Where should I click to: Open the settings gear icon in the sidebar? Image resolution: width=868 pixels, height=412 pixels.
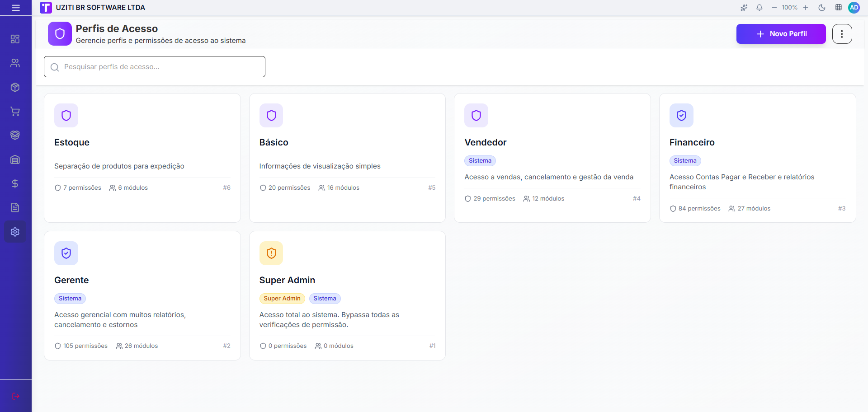[15, 232]
